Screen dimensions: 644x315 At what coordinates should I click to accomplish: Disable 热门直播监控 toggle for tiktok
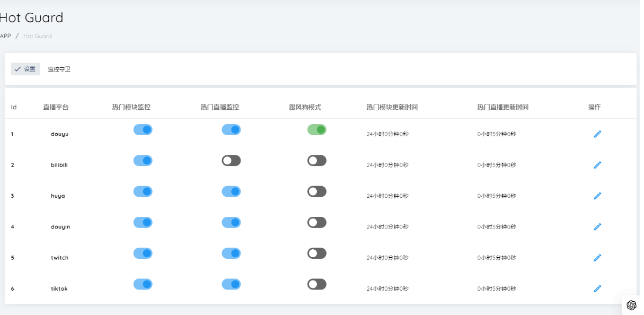pos(231,284)
